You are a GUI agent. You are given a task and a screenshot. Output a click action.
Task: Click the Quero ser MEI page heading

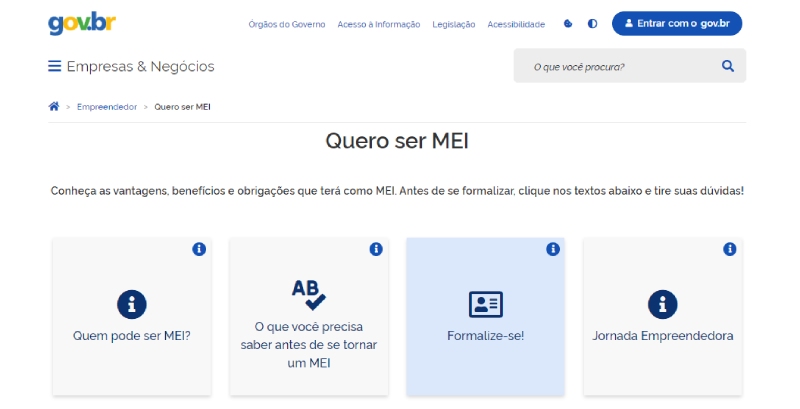point(397,141)
